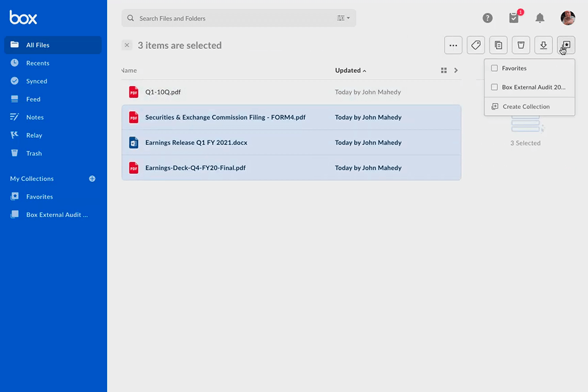Check the Box External Audit checkbox
588x392 pixels.
point(494,87)
